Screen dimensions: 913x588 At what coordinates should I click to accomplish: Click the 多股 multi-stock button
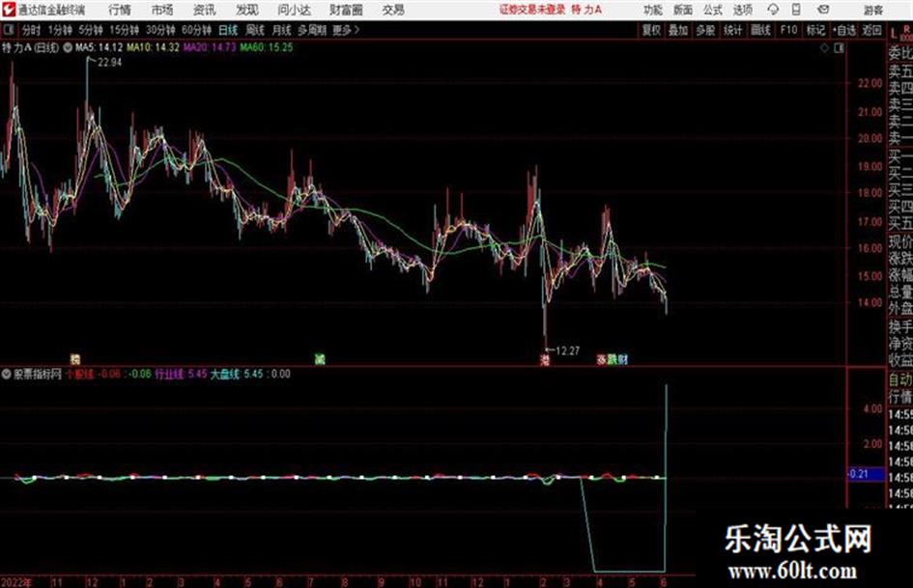pyautogui.click(x=705, y=30)
